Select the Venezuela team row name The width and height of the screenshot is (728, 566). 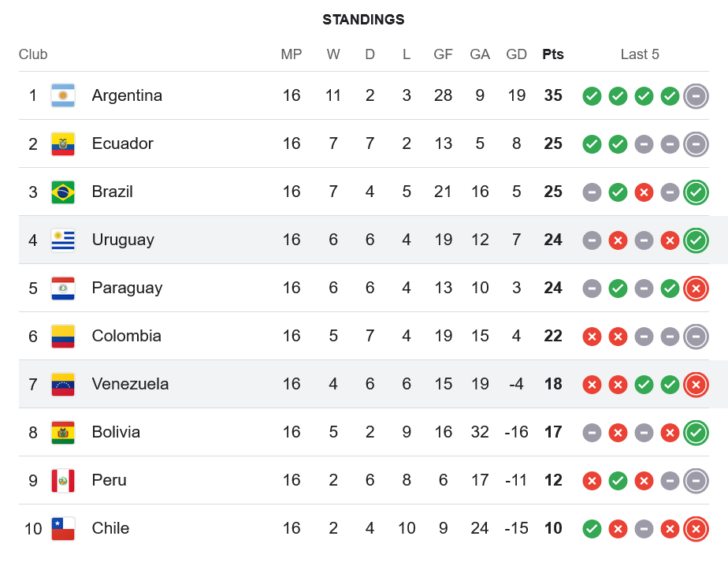[x=130, y=384]
